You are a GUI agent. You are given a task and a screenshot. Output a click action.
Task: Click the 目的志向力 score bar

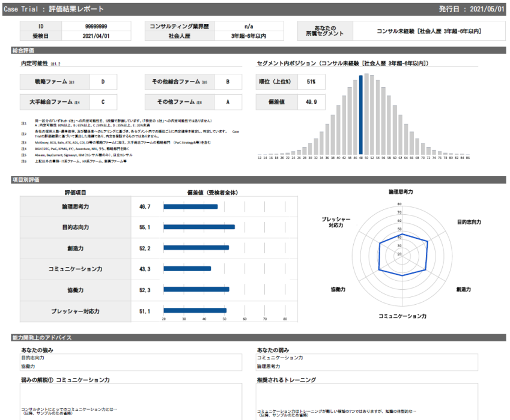coord(199,227)
